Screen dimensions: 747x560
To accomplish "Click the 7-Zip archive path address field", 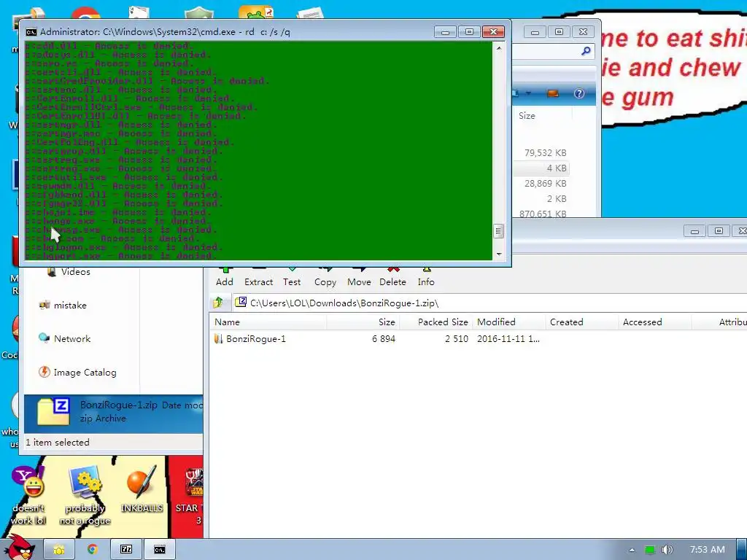I will click(489, 303).
